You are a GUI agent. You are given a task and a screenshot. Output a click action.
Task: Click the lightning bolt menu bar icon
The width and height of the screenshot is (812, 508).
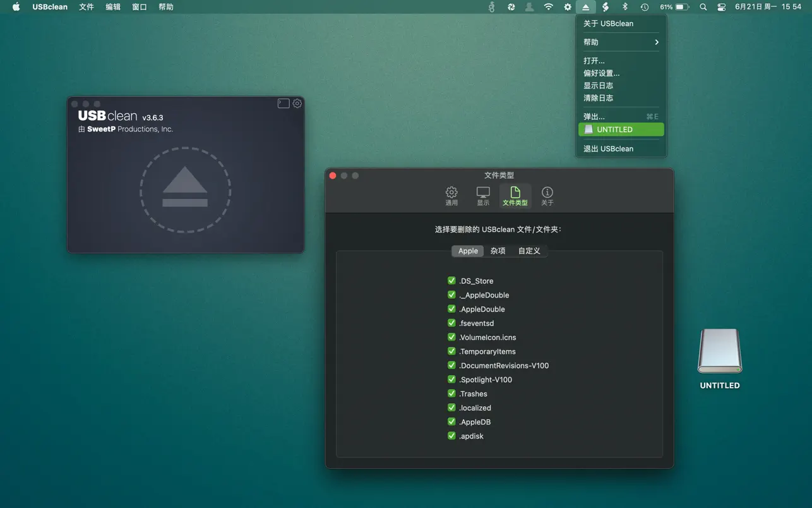[606, 7]
